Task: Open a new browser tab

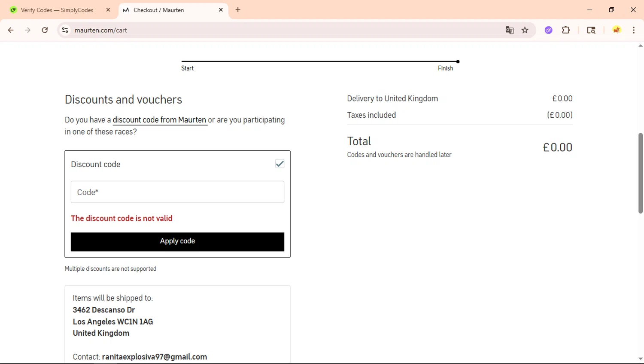Action: [x=238, y=10]
